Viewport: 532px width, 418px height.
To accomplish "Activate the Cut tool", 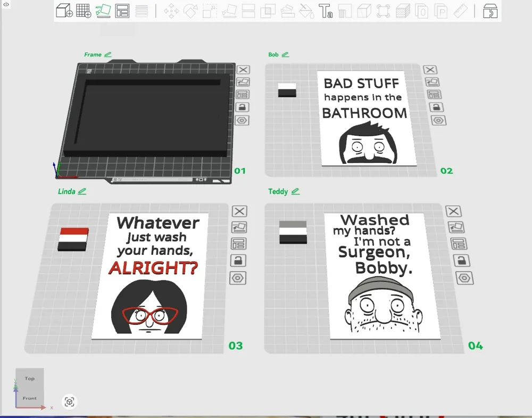I will 248,11.
